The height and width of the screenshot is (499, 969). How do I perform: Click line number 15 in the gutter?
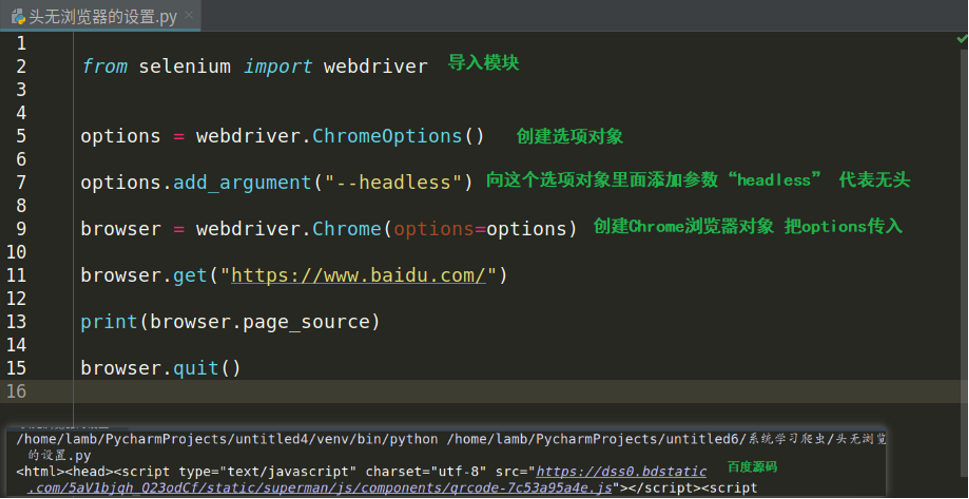pos(17,369)
